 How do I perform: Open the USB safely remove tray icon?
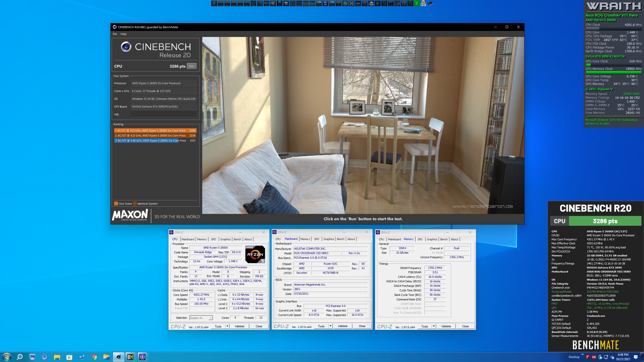(600, 357)
